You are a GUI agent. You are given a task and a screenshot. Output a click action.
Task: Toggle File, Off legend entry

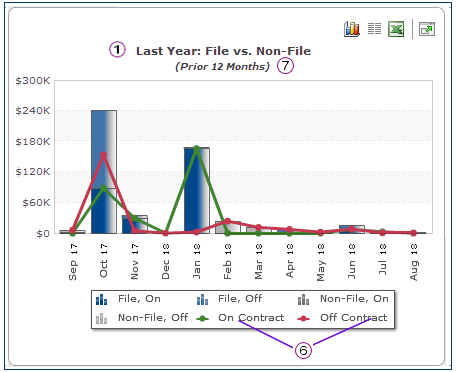pyautogui.click(x=229, y=299)
